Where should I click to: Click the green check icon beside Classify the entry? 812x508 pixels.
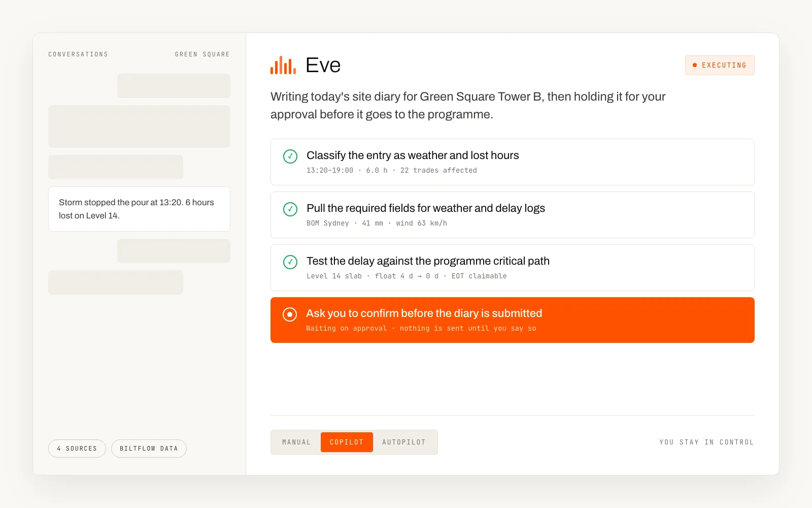290,156
